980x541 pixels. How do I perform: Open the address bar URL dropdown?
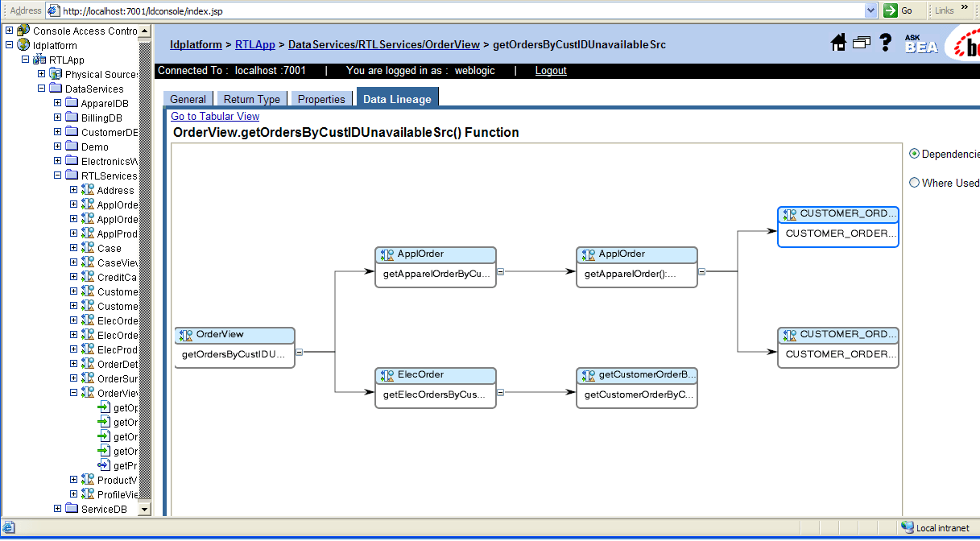(x=870, y=10)
